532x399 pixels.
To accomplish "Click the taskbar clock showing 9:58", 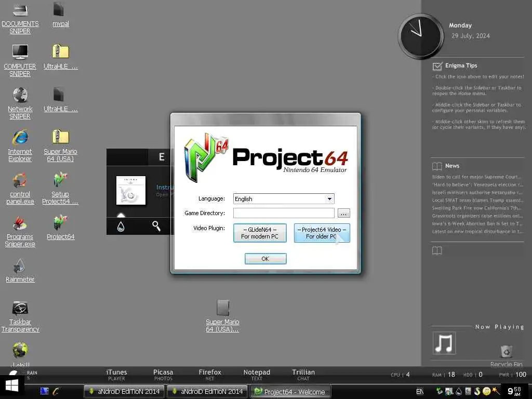I will (514, 391).
